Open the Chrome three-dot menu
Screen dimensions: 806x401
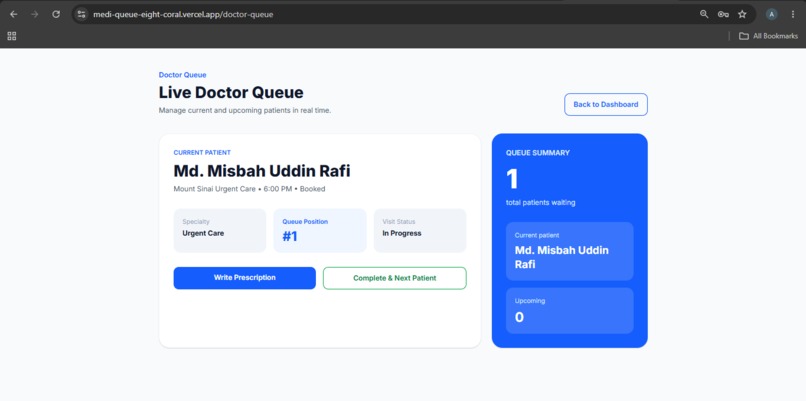point(793,14)
